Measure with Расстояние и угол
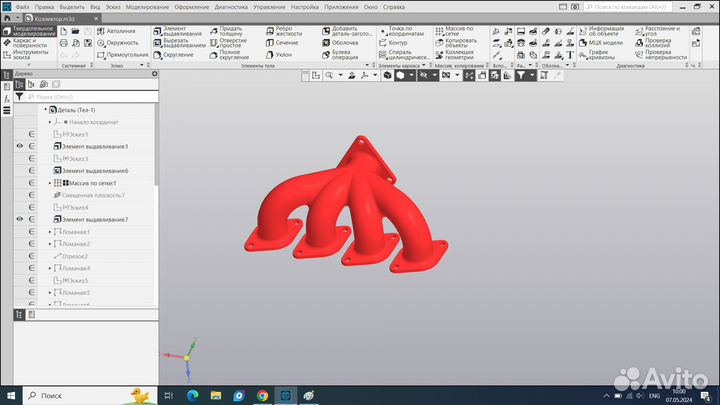 [x=658, y=31]
